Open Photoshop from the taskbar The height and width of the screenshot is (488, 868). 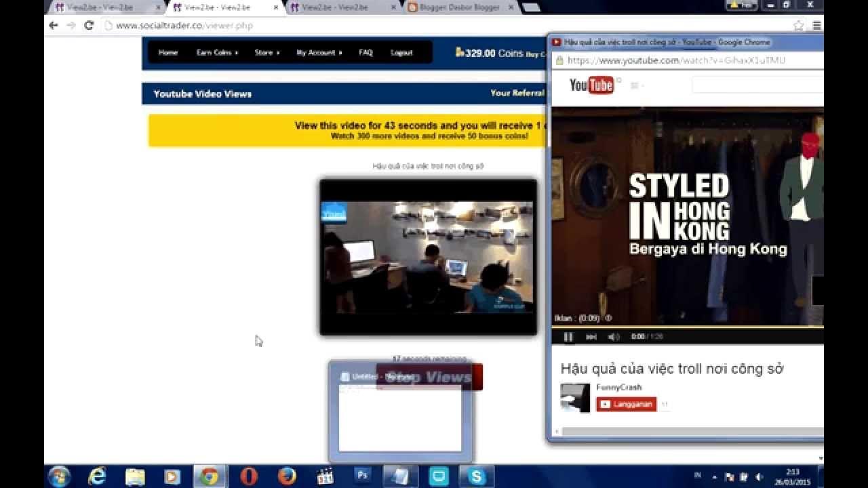tap(363, 476)
